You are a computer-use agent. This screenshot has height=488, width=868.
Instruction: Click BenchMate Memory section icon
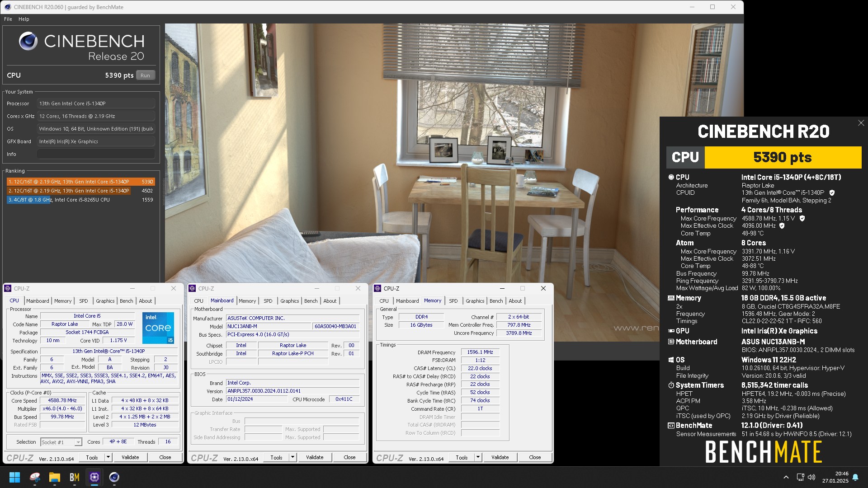[671, 298]
